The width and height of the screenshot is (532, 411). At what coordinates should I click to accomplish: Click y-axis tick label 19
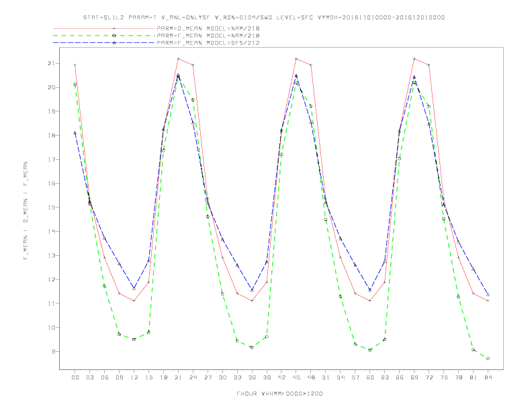[51, 111]
